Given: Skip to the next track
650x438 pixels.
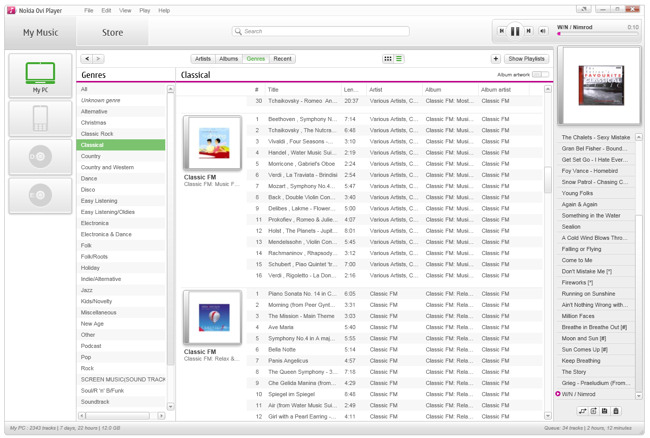Looking at the screenshot, I should click(529, 32).
